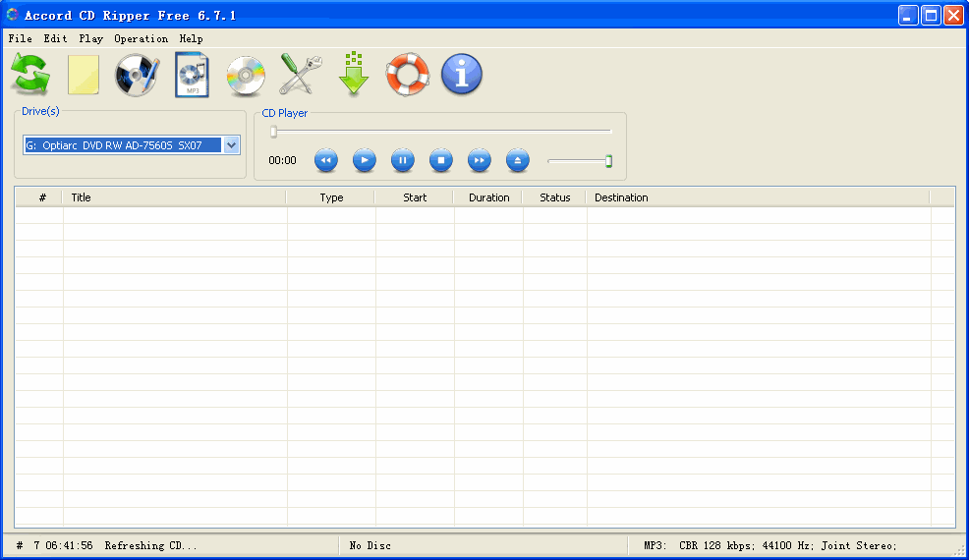This screenshot has width=969, height=560.
Task: Click the silver CD disc toolbar icon
Action: [246, 76]
